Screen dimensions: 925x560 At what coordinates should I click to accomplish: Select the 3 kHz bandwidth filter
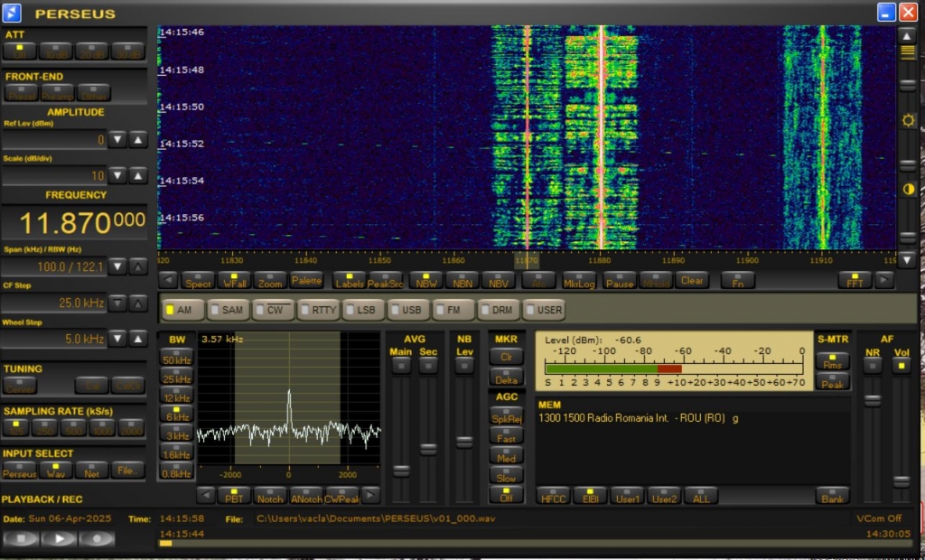click(176, 434)
